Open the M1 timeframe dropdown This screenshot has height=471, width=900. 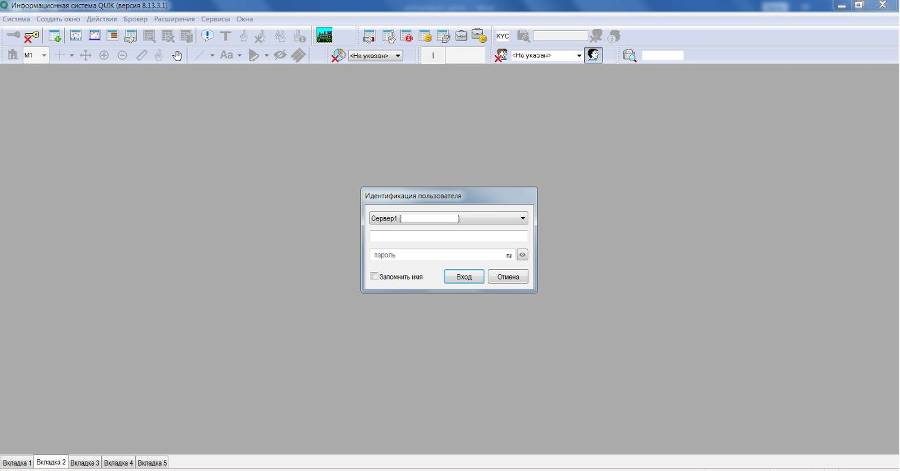44,56
